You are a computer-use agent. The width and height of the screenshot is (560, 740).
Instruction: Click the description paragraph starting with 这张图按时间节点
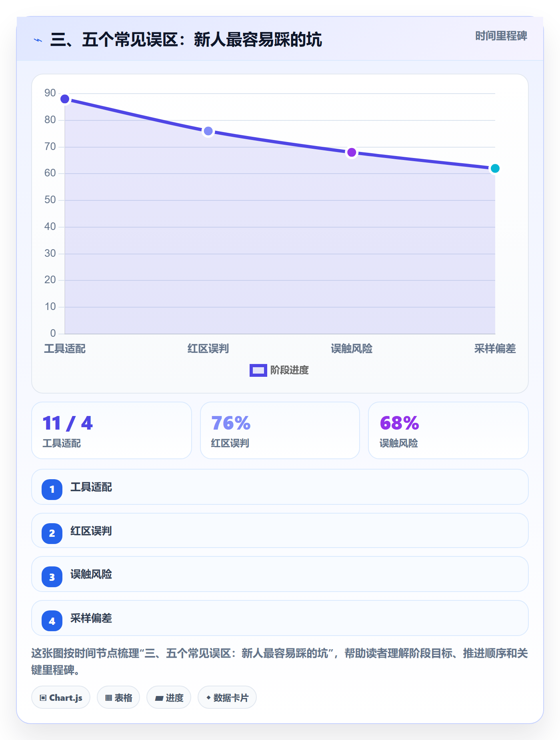coord(280,662)
